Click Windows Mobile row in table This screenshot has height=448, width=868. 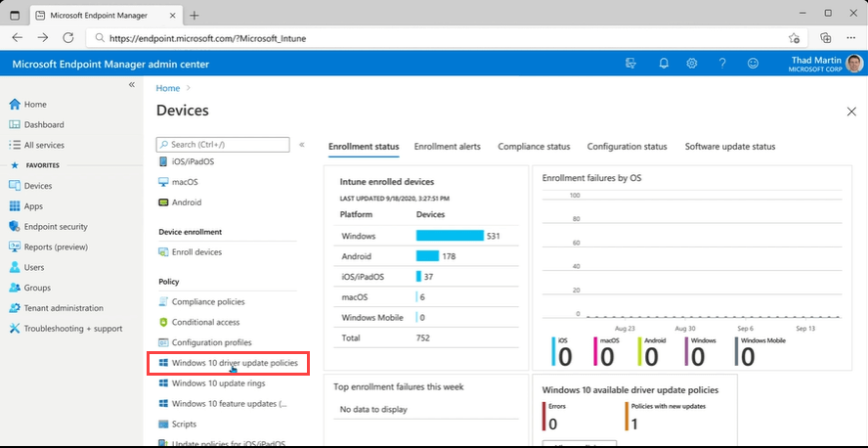click(x=428, y=317)
